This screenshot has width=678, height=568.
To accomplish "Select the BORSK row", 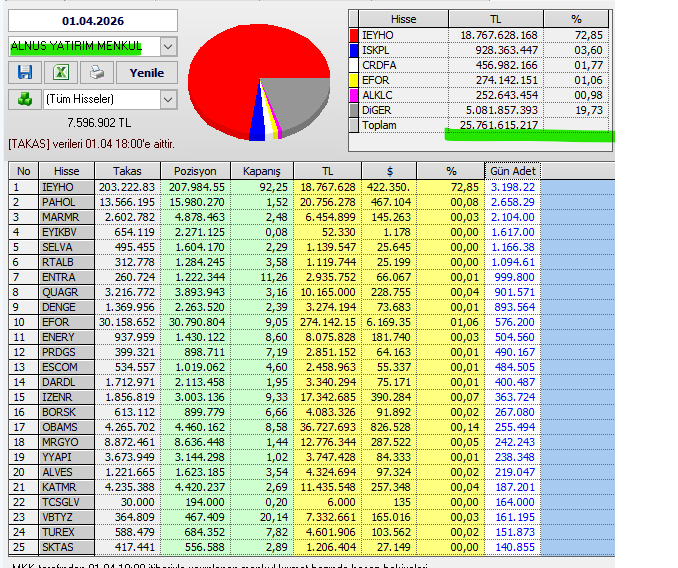I will coord(311,412).
